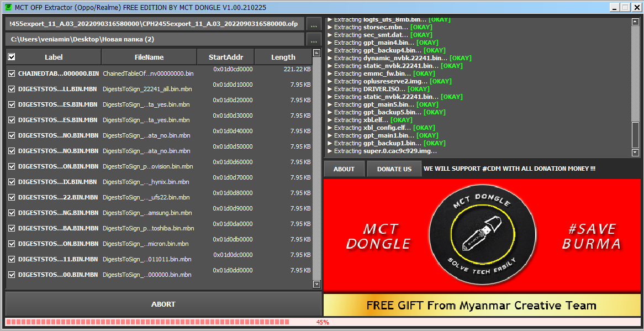Image resolution: width=644 pixels, height=331 pixels.
Task: Click the green app icon in the title bar
Action: coord(8,7)
